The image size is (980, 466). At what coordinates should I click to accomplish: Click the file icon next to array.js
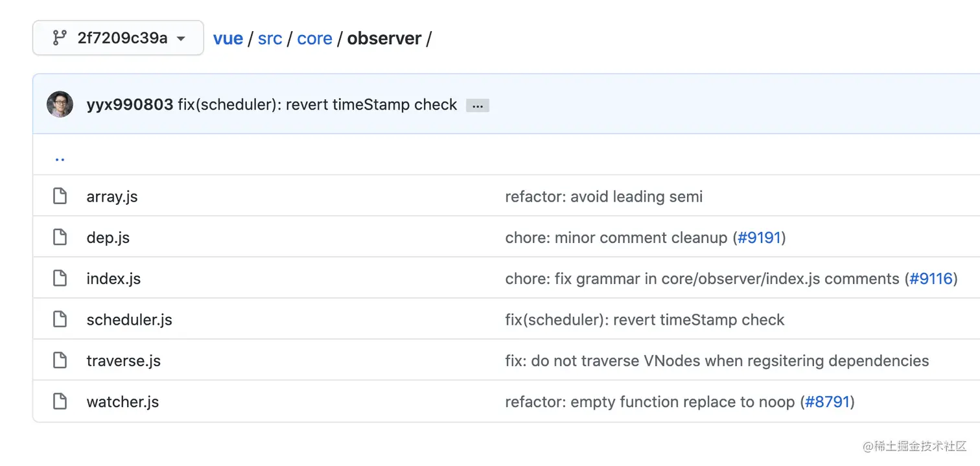tap(60, 196)
